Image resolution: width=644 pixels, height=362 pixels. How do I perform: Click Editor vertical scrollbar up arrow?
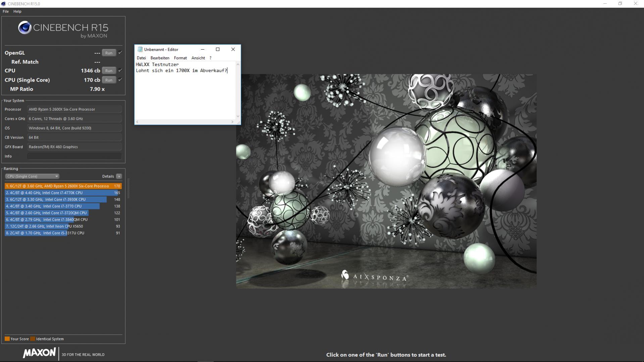point(238,64)
